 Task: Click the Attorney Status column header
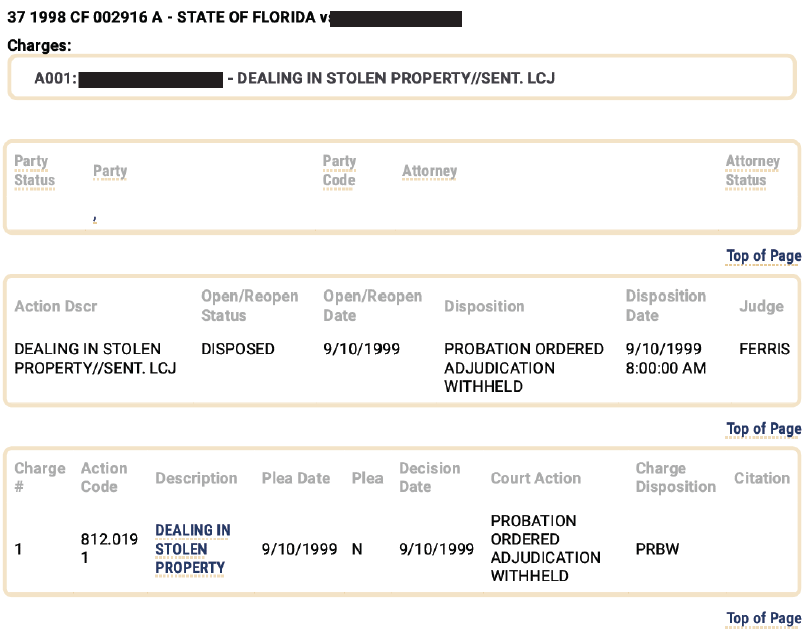(x=752, y=171)
